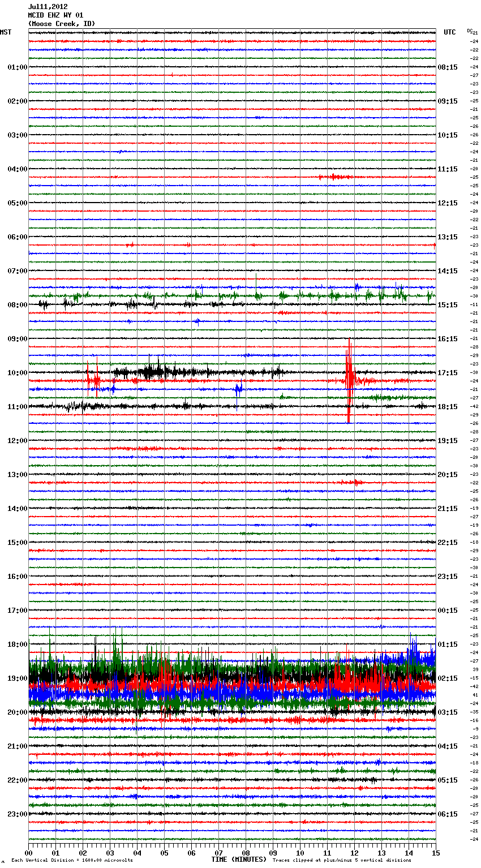This screenshot has width=481, height=868.
Task: Click the "DC" offset column header
Action: point(469,31)
